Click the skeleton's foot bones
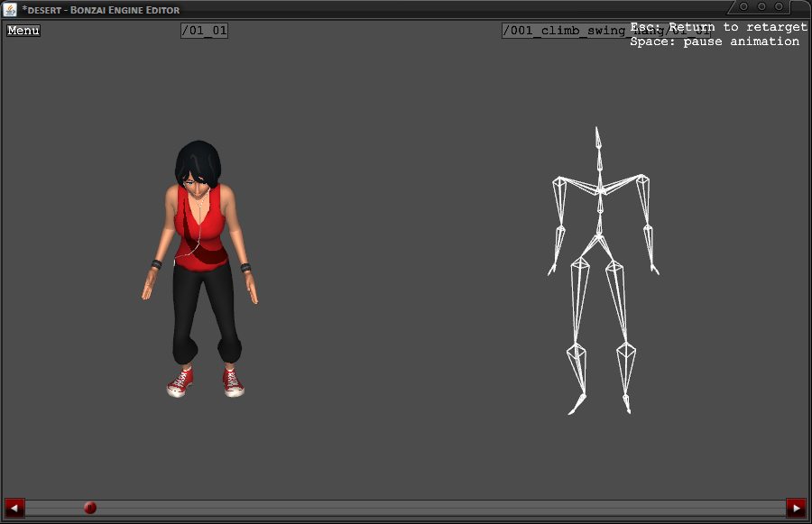812x524 pixels. tap(577, 405)
